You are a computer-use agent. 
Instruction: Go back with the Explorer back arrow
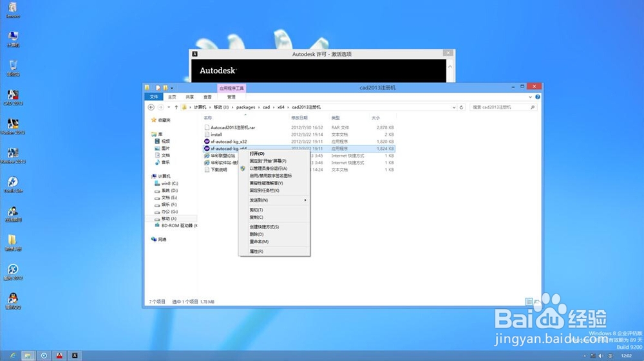[151, 107]
